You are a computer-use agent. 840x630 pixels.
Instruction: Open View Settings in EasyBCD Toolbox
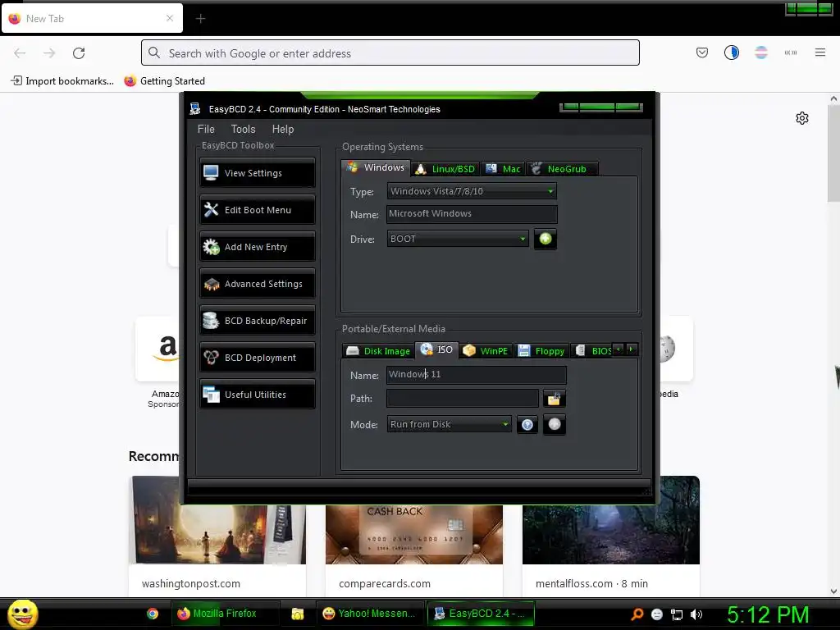tap(257, 173)
